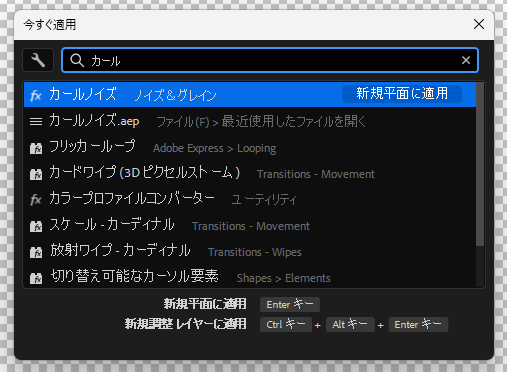Click menu lines icon beside カールノイズ.aep

coord(36,122)
